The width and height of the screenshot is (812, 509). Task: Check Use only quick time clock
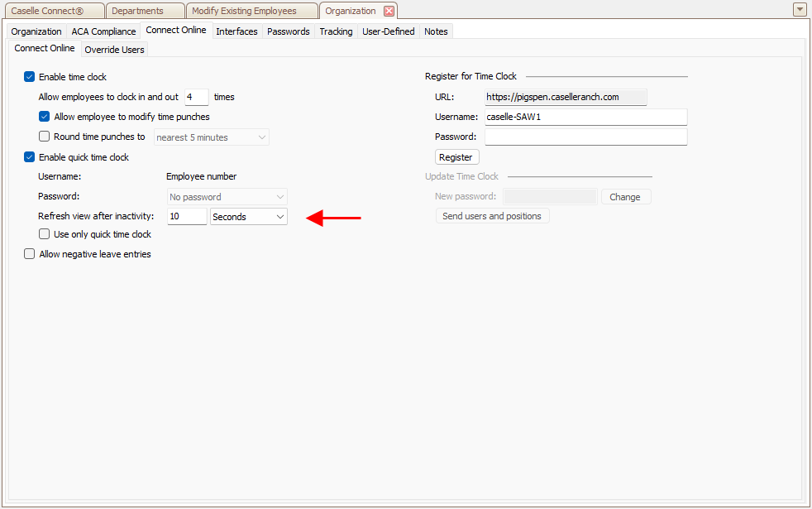(45, 234)
